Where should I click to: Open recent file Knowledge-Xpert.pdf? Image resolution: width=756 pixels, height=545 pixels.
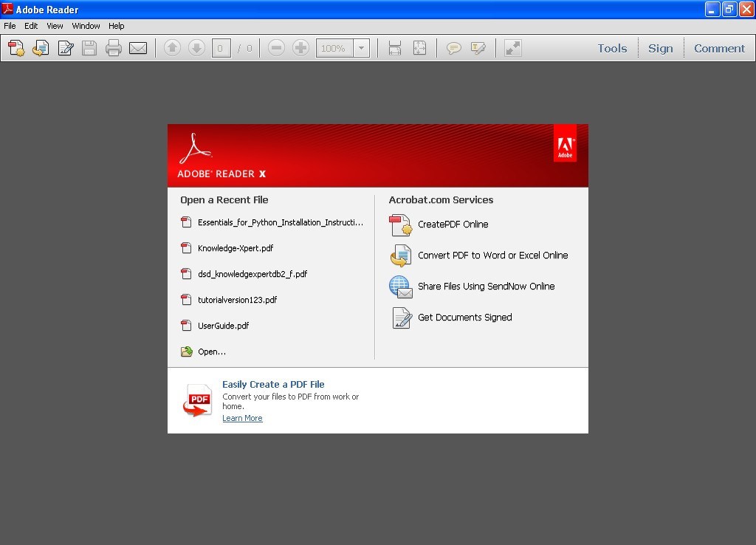235,248
